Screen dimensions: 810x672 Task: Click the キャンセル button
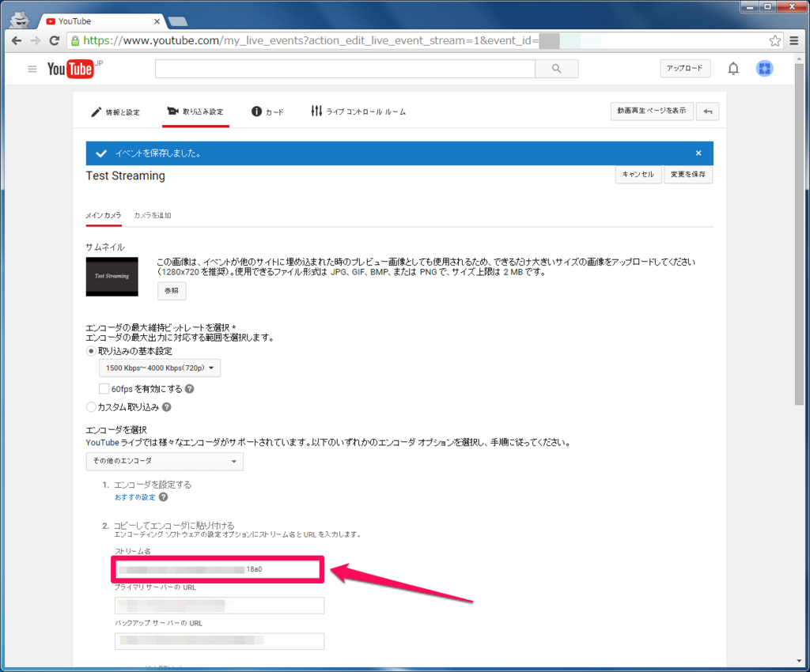[638, 175]
